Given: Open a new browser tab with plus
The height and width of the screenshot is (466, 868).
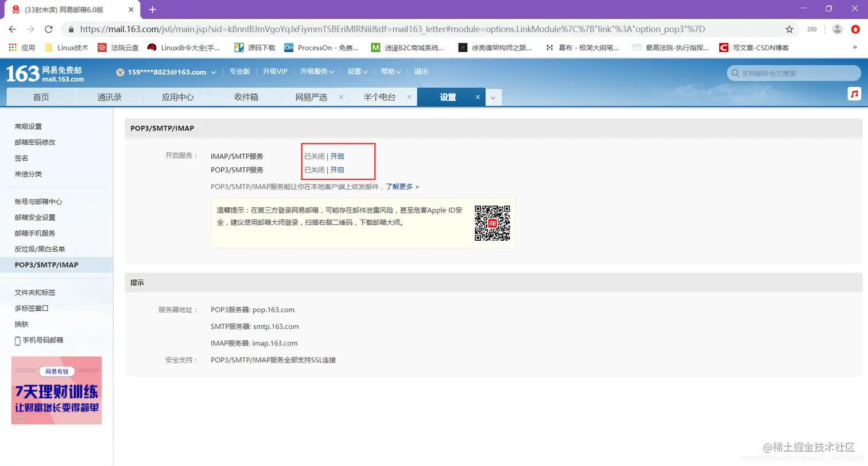Looking at the screenshot, I should pos(152,9).
